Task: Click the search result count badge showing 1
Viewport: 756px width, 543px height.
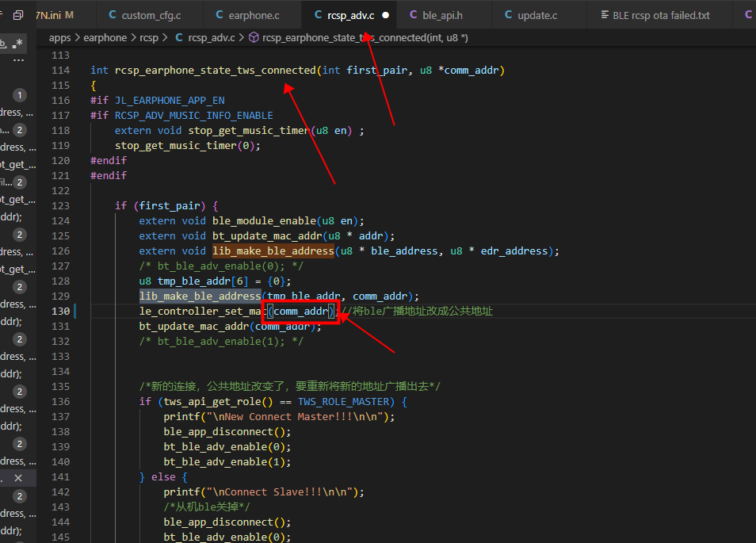Action: pos(19,95)
